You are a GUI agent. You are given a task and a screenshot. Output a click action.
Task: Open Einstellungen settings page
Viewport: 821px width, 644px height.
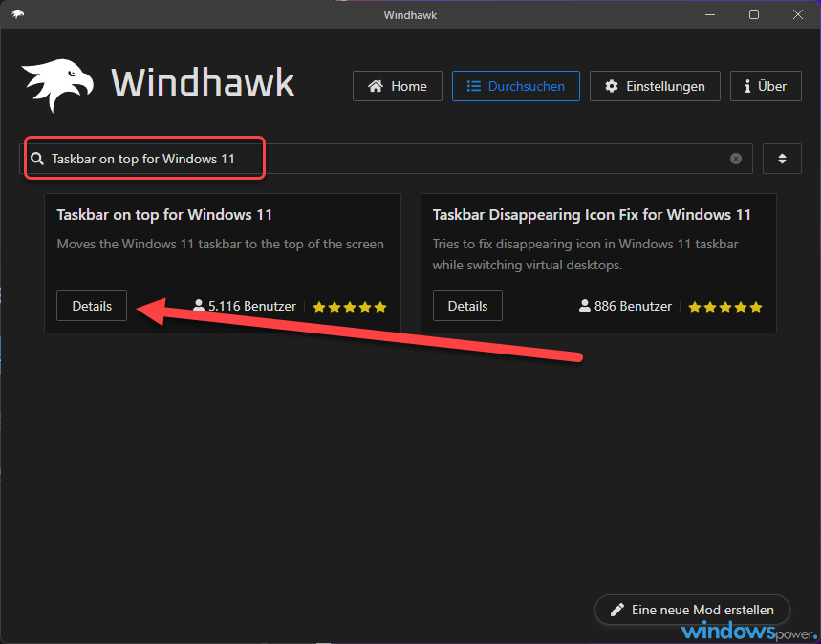coord(655,86)
